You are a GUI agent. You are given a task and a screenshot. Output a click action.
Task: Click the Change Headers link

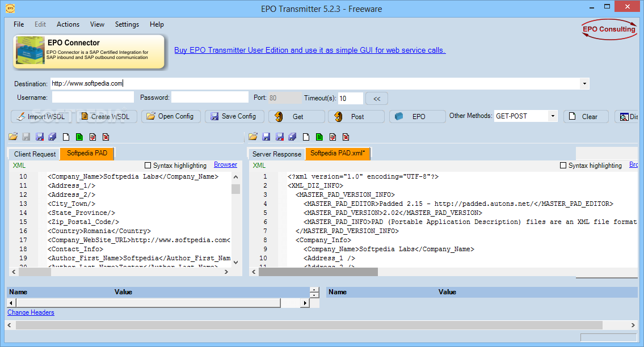coord(31,312)
